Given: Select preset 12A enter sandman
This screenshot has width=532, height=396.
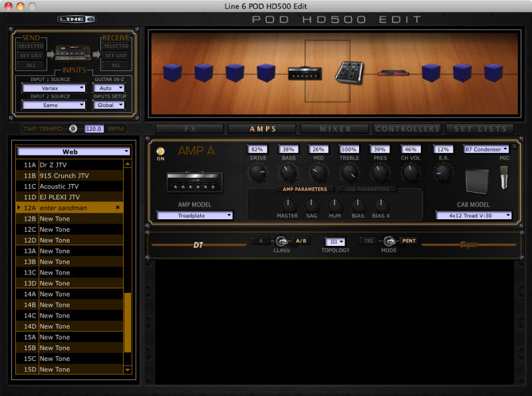Looking at the screenshot, I should point(70,208).
